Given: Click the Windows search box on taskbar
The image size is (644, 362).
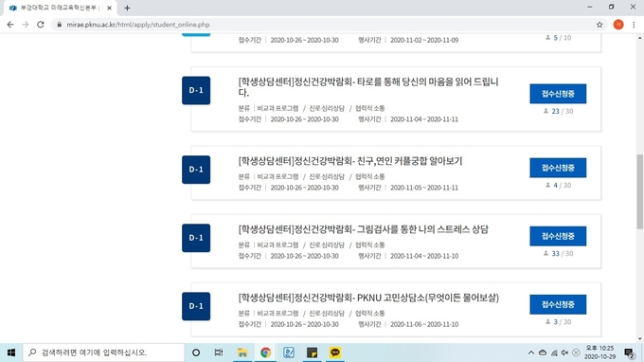Looking at the screenshot, I should click(x=103, y=353).
